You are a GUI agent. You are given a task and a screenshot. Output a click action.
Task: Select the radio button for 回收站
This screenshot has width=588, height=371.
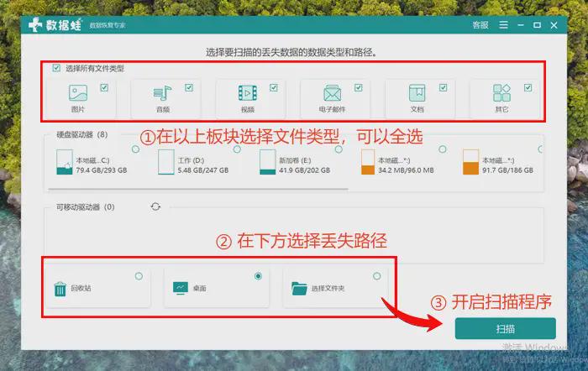(139, 275)
